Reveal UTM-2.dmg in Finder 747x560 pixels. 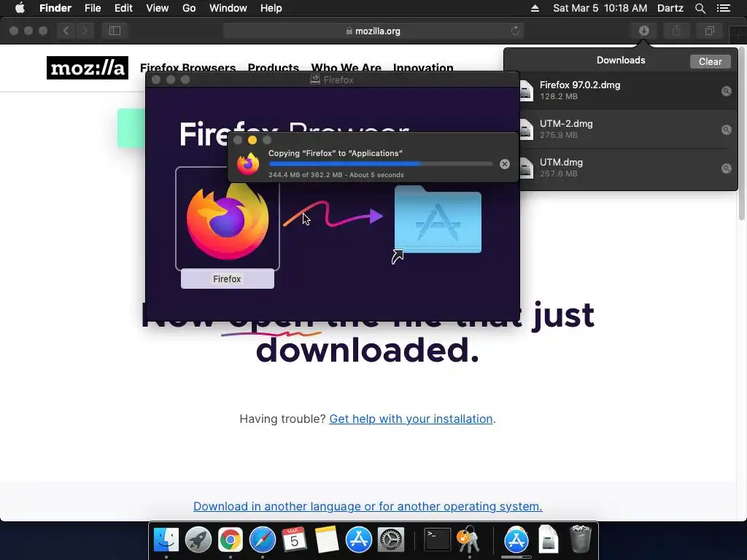(x=726, y=130)
